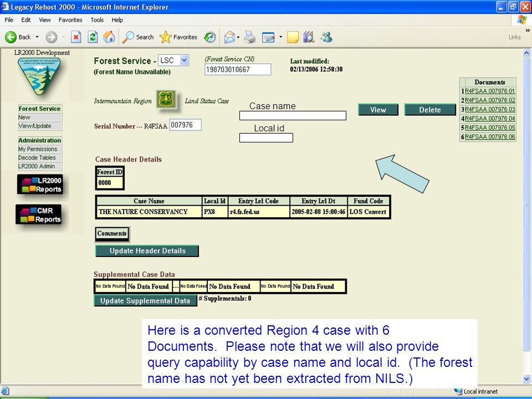Click the Local id input box

point(266,138)
